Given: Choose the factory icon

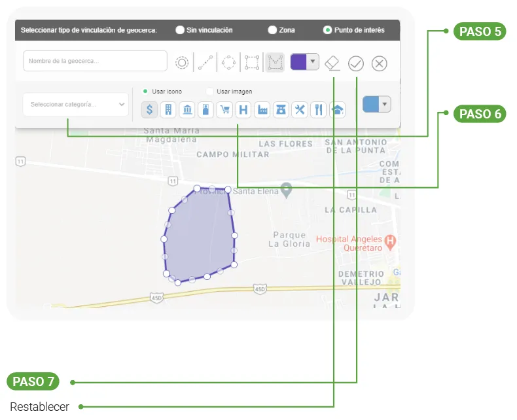Looking at the screenshot, I should 262,109.
